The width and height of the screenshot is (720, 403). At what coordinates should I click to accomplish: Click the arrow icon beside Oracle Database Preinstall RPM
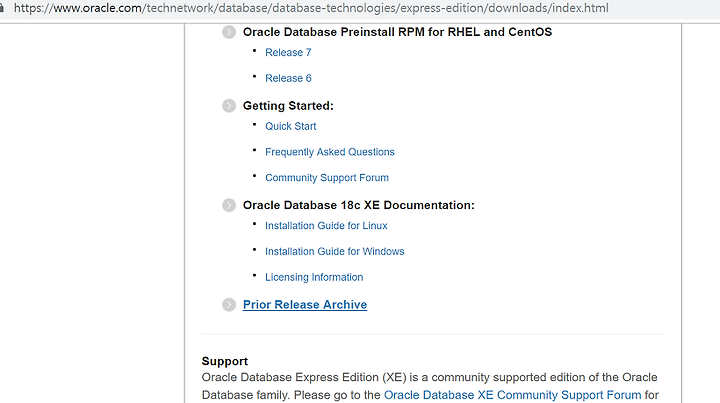coord(229,32)
